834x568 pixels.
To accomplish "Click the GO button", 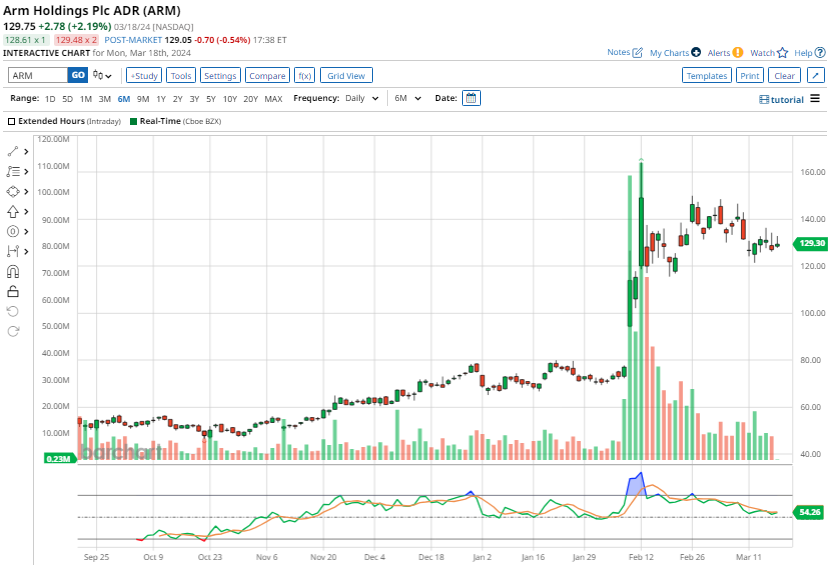I will [78, 75].
